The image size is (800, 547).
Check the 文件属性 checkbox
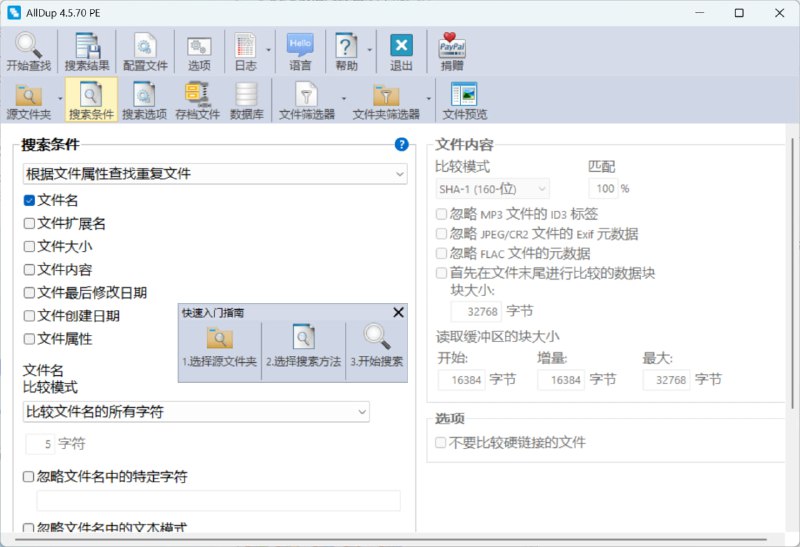(x=29, y=338)
